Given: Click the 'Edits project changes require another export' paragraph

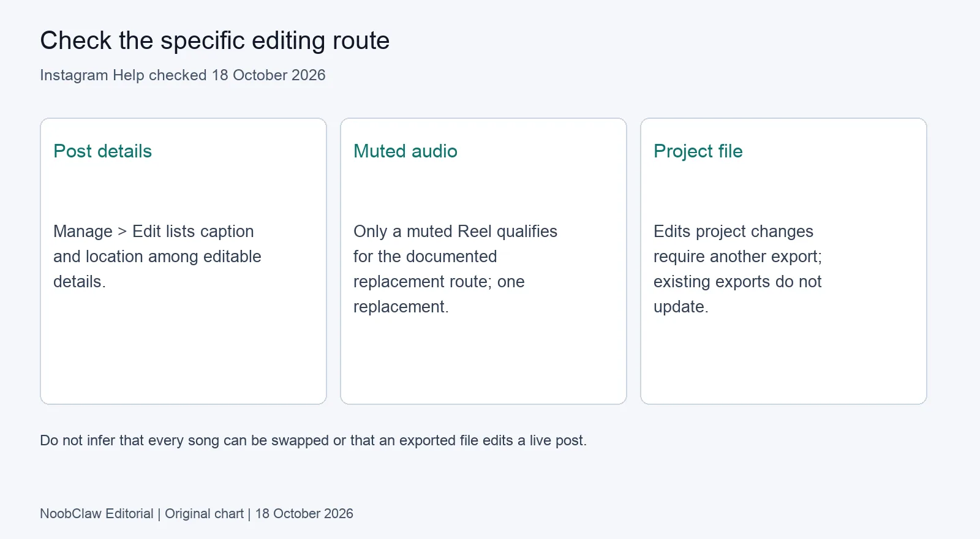Looking at the screenshot, I should (x=737, y=269).
